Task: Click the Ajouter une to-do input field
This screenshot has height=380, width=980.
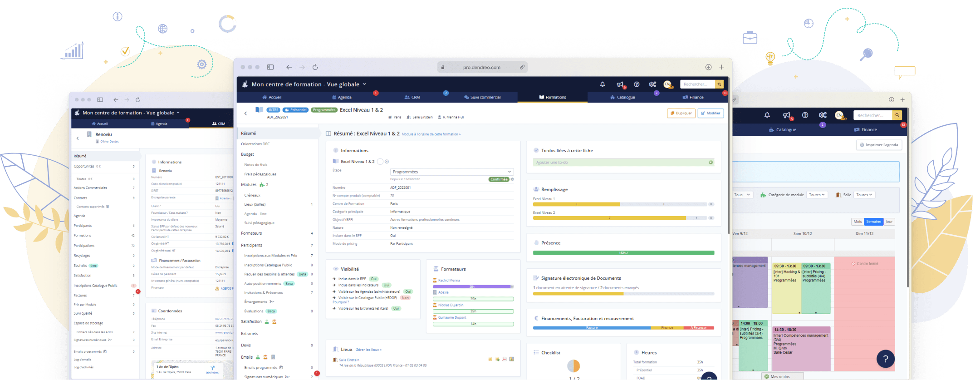Action: pos(621,163)
